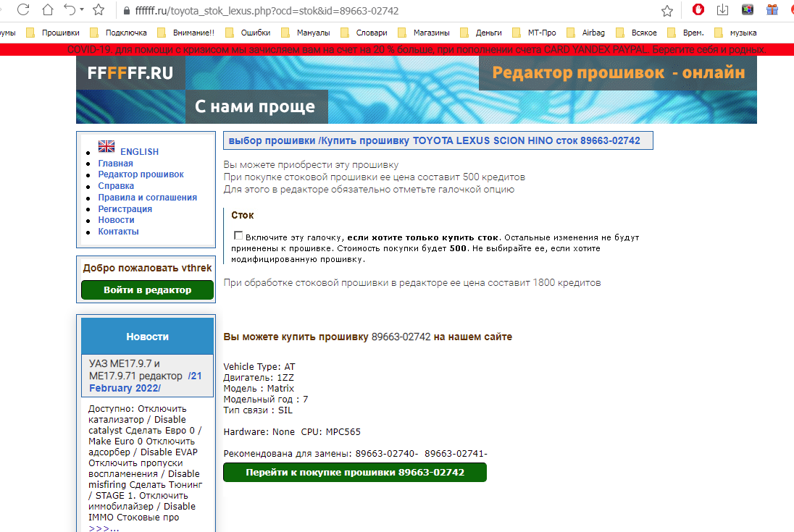Open the Прошивки bookmarks folder
Viewport: 794px width, 532px height.
pos(54,33)
